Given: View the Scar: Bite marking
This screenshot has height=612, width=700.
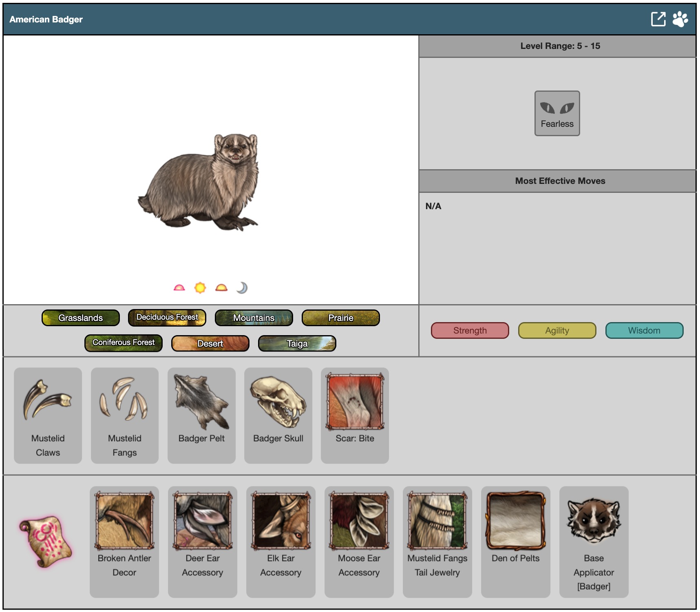Looking at the screenshot, I should 355,415.
